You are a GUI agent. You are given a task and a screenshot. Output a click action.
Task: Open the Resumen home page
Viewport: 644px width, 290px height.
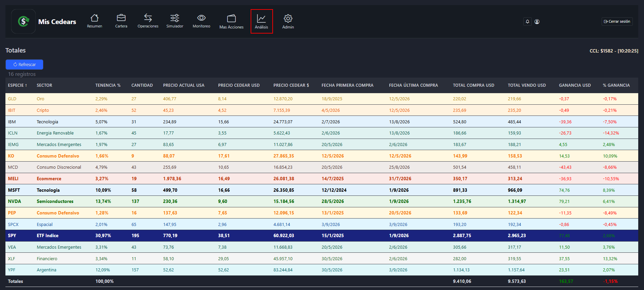pos(95,21)
